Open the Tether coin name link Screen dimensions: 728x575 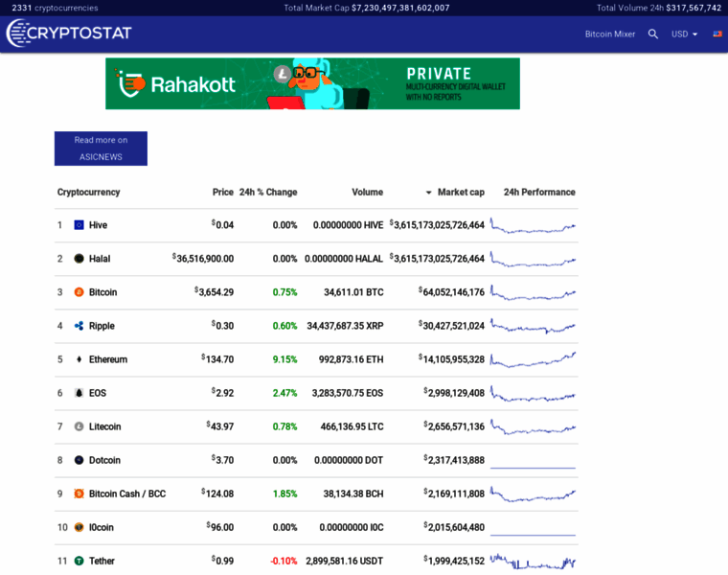[102, 561]
